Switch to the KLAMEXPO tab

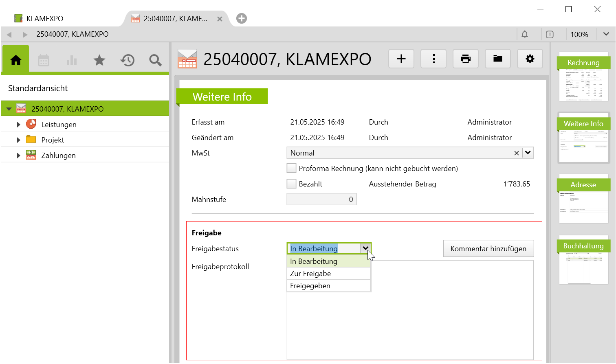click(45, 19)
